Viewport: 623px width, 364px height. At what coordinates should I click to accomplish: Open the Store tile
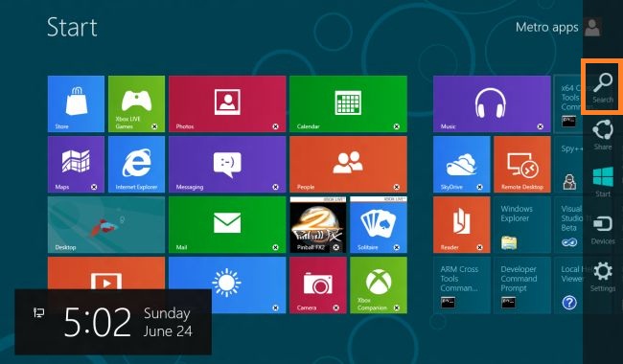[x=76, y=103]
